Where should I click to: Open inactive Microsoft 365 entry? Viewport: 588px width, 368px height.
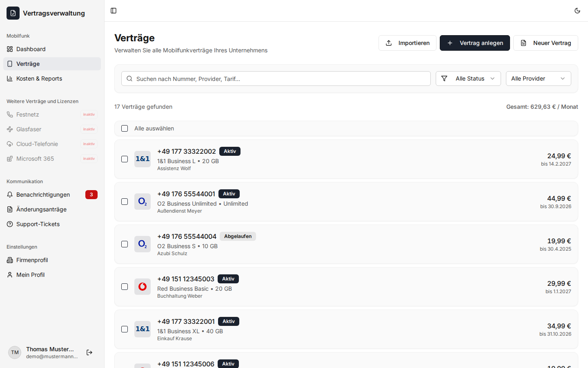coord(52,159)
